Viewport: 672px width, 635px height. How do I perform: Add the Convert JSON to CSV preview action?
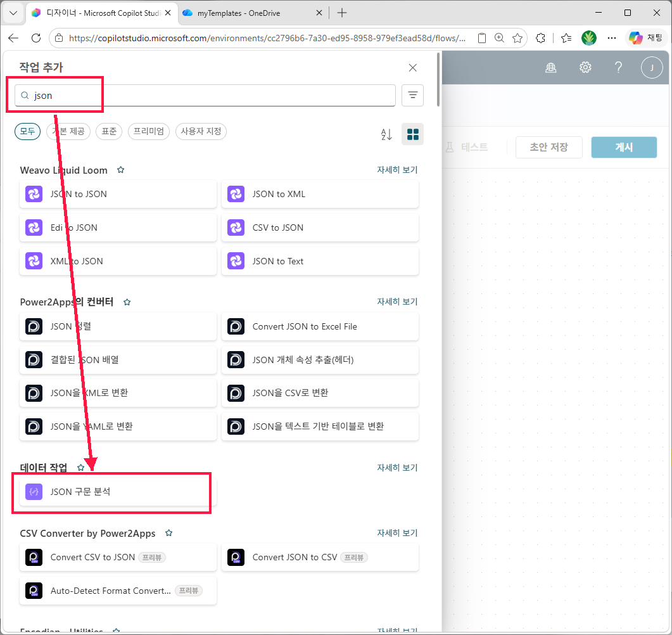click(320, 558)
